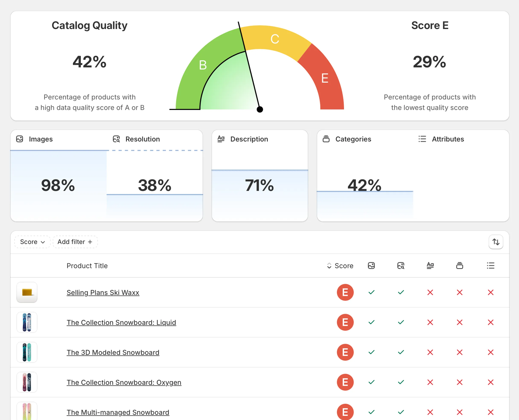Select the Description metric card
Image resolution: width=519 pixels, height=420 pixels.
pyautogui.click(x=259, y=175)
